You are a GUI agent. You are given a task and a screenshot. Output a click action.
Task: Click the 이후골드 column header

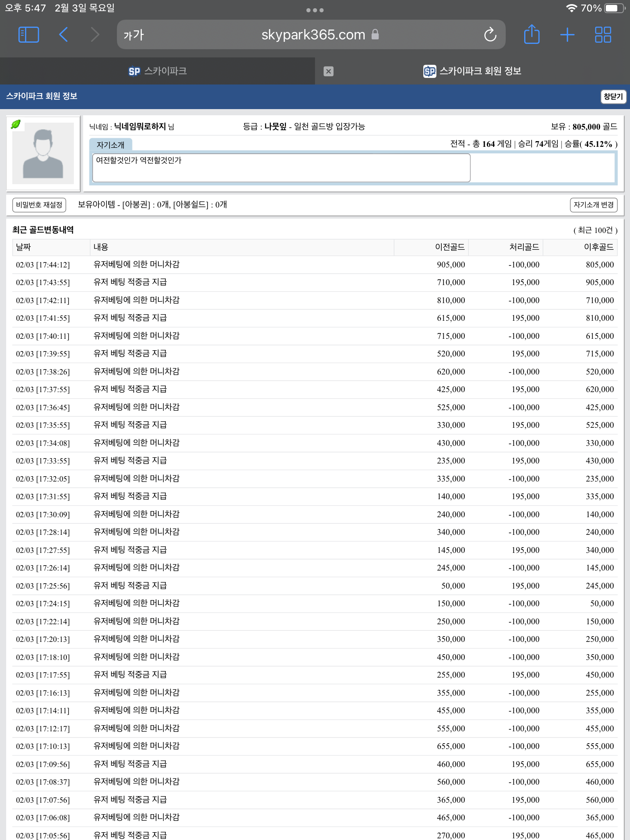580,247
